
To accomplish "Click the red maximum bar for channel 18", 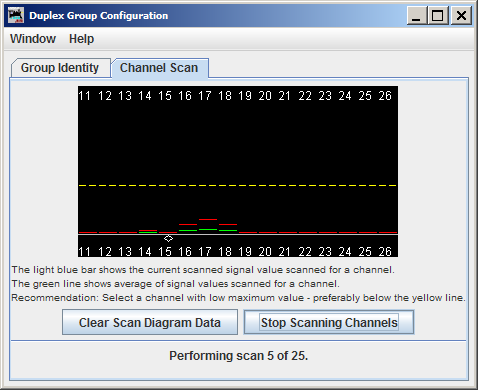I will point(228,224).
